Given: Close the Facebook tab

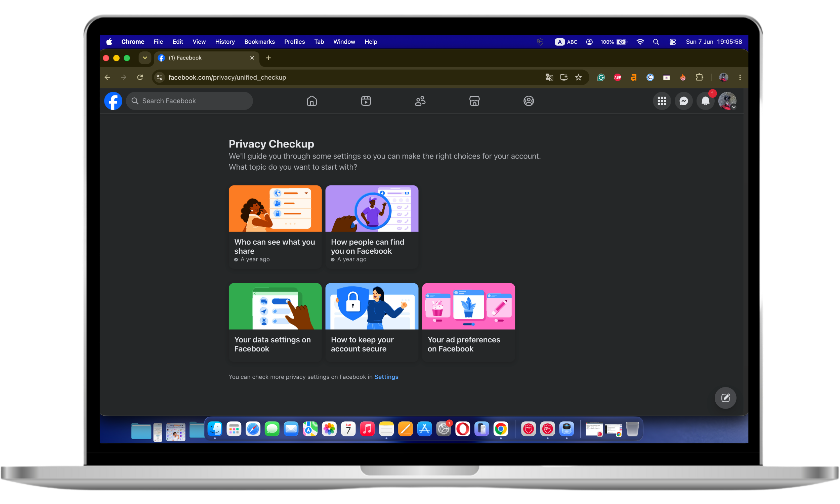Looking at the screenshot, I should point(252,58).
